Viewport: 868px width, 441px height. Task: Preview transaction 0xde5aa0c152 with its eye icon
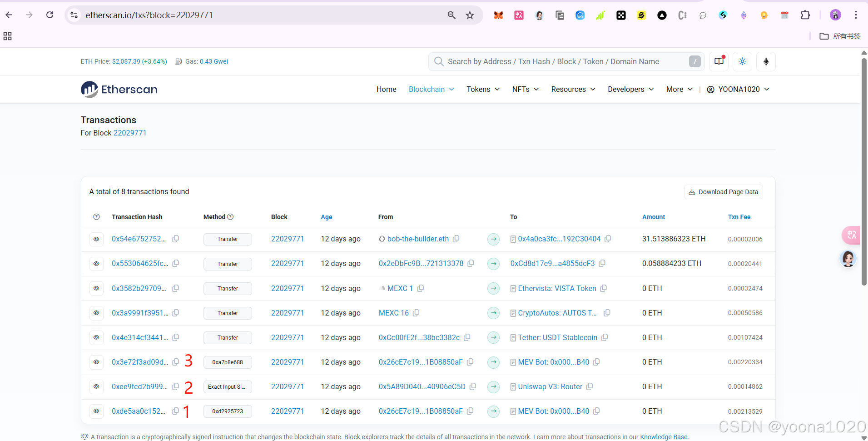96,411
